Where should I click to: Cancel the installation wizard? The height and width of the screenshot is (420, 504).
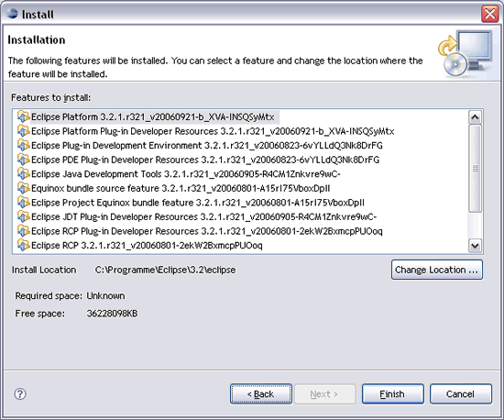[461, 394]
